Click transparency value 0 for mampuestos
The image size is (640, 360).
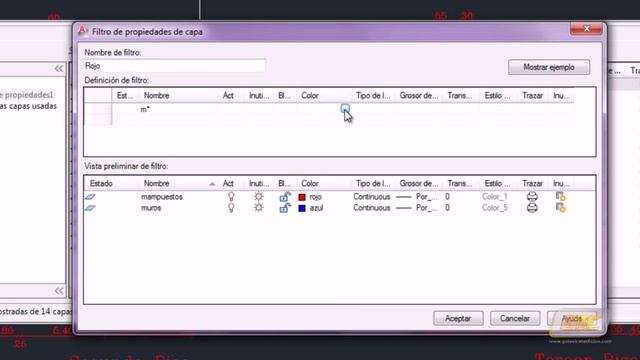point(447,197)
